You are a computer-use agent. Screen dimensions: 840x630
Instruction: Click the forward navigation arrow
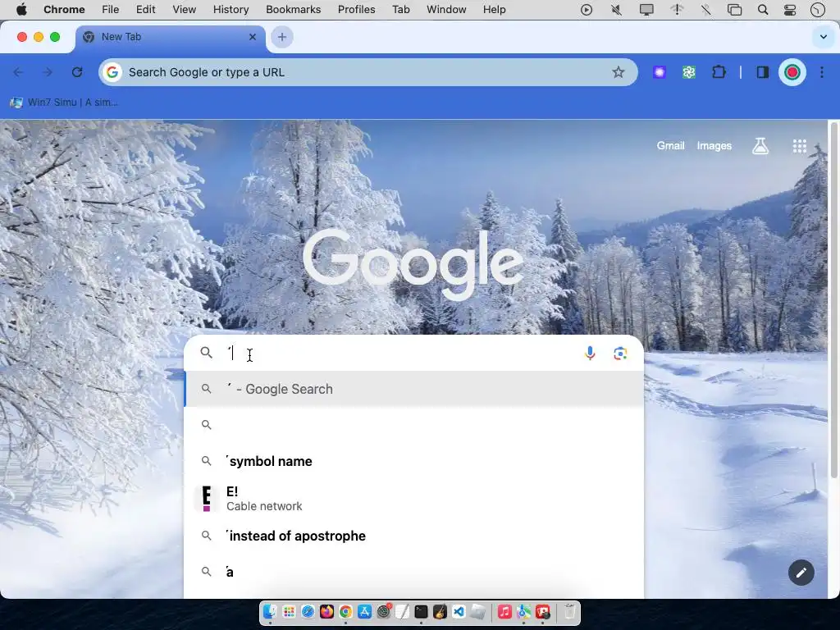pyautogui.click(x=48, y=72)
